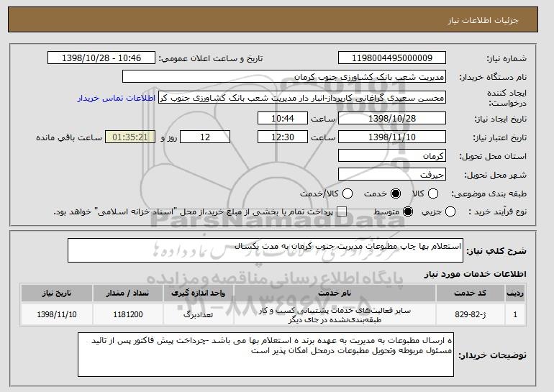Image resolution: width=554 pixels, height=392 pixels.
Task: Click the جزئیات اطلاعات نیاز header title
Action: (483, 20)
